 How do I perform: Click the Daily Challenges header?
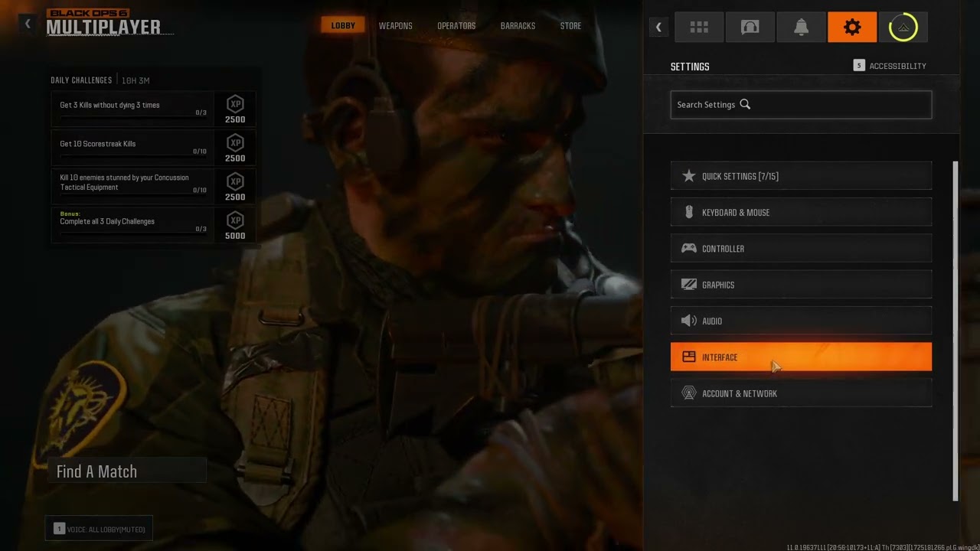pos(81,80)
